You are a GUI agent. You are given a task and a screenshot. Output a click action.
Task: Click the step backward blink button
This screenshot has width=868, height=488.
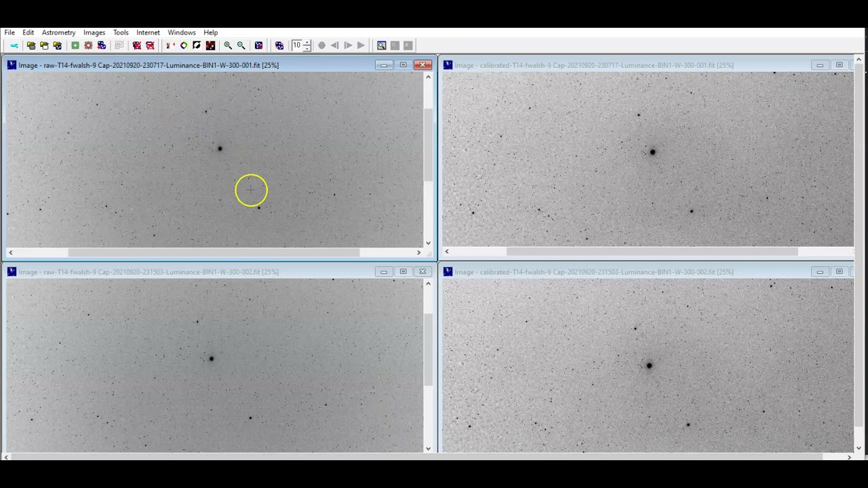click(x=334, y=45)
